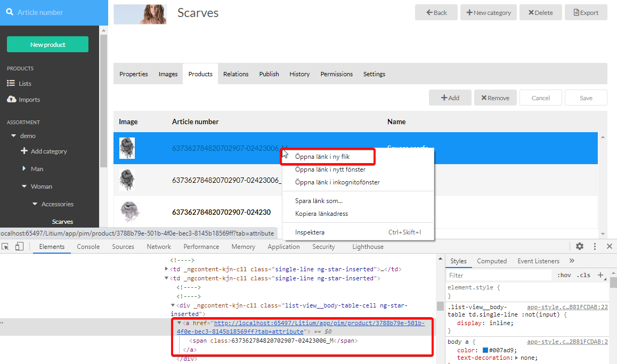Open the Console tab in DevTools

88,247
